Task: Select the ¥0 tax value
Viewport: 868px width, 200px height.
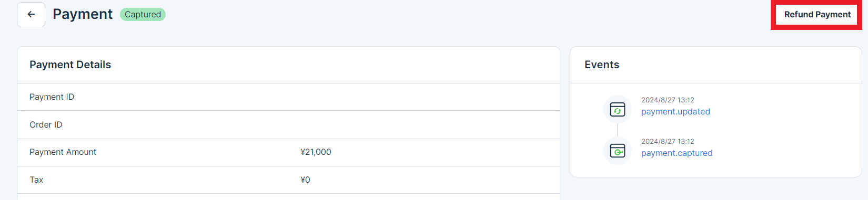Action: (305, 180)
